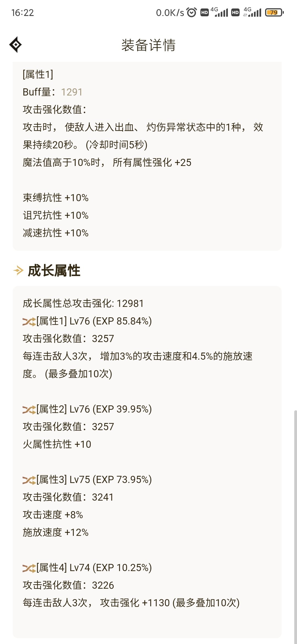Select the 装备详情 page title
The width and height of the screenshot is (297, 644).
coord(148,45)
